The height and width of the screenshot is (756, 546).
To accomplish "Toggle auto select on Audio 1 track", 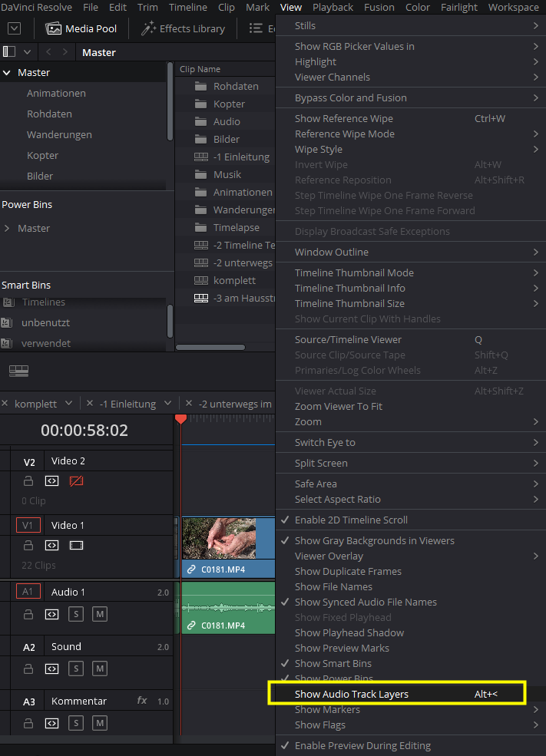I will point(51,614).
